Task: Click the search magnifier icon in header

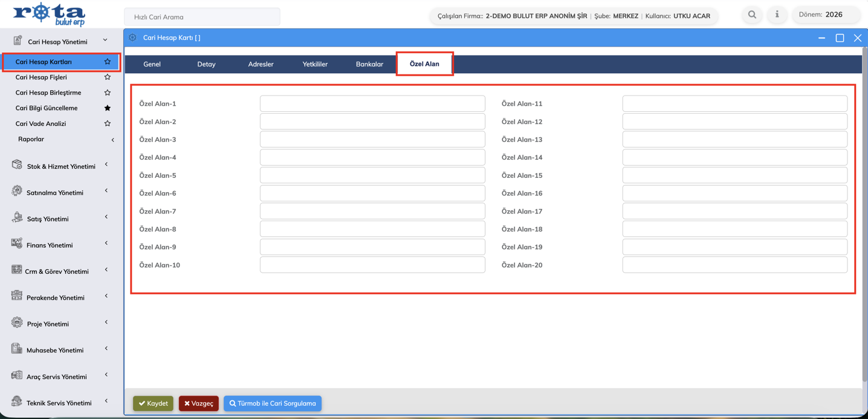Action: tap(752, 15)
